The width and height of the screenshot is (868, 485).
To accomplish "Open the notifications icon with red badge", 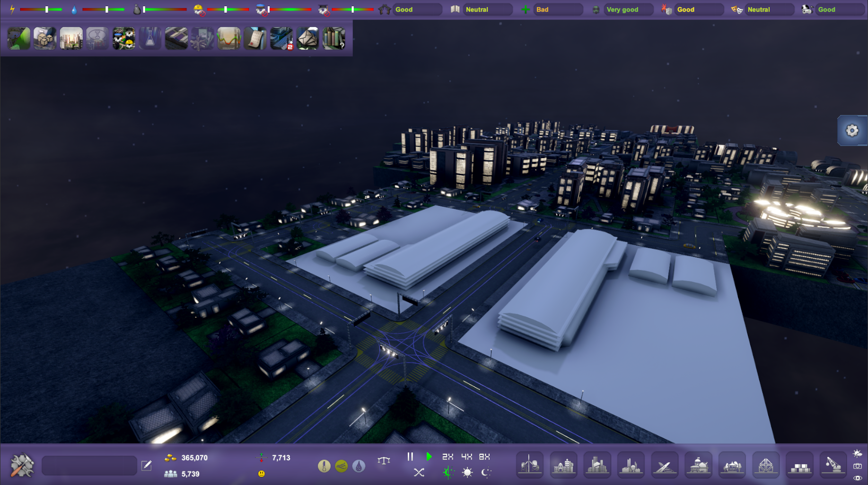I will click(x=282, y=38).
